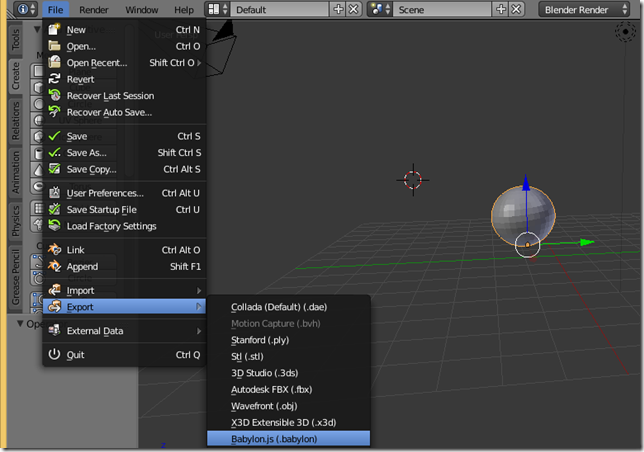Click the Link icon
This screenshot has width=644, height=452.
(x=54, y=249)
